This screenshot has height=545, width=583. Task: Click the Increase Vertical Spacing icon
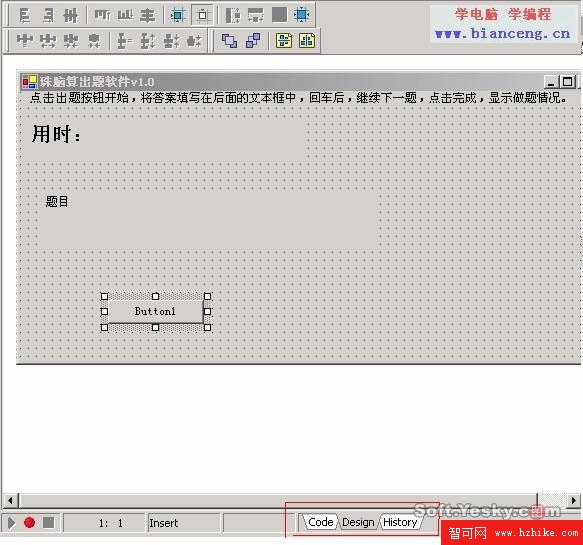click(148, 41)
